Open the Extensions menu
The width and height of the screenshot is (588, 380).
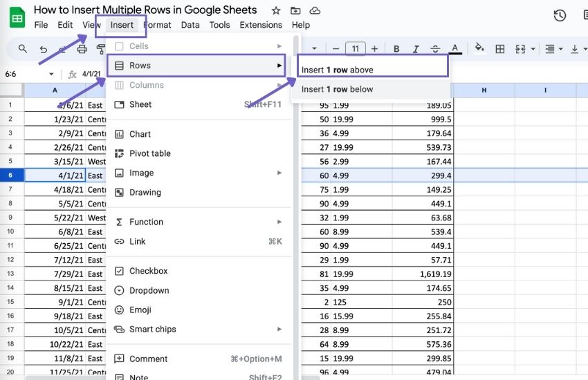(x=261, y=25)
